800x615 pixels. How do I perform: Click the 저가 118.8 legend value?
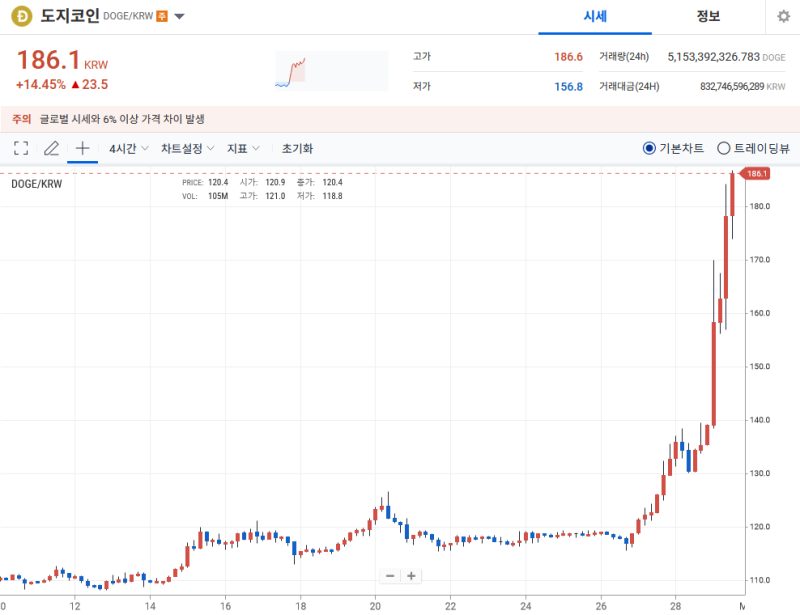332,196
